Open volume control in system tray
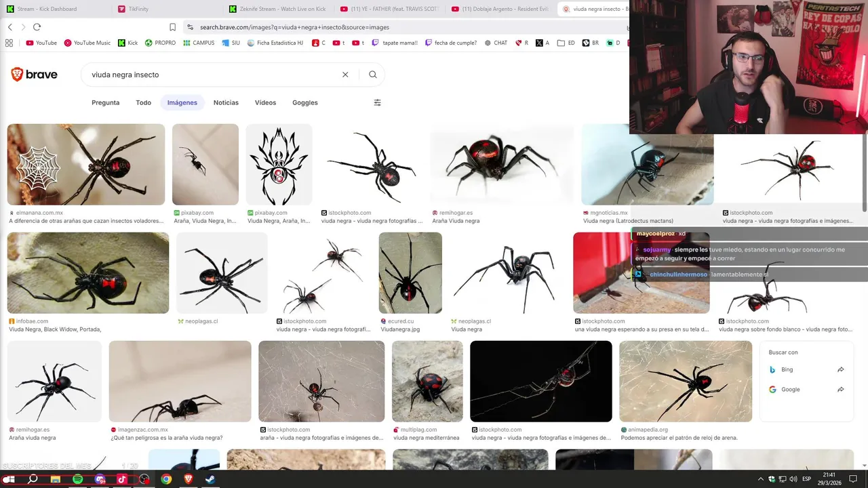The height and width of the screenshot is (488, 868). click(793, 479)
